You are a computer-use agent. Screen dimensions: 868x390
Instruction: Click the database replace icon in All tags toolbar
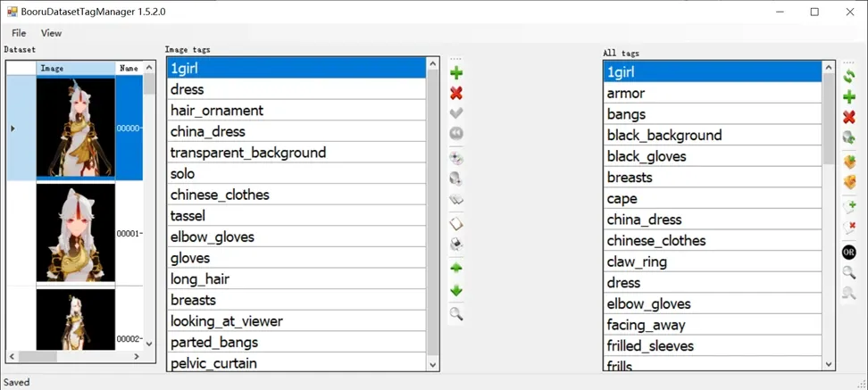[x=848, y=137]
